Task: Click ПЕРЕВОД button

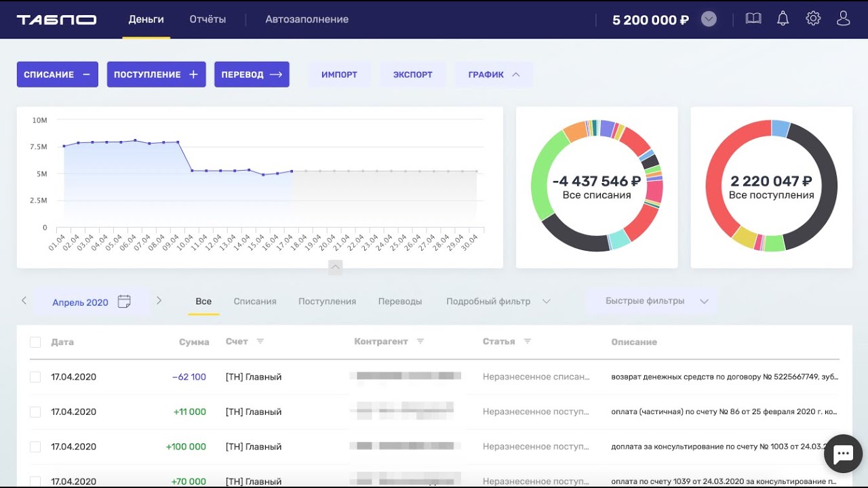Action: [x=252, y=75]
